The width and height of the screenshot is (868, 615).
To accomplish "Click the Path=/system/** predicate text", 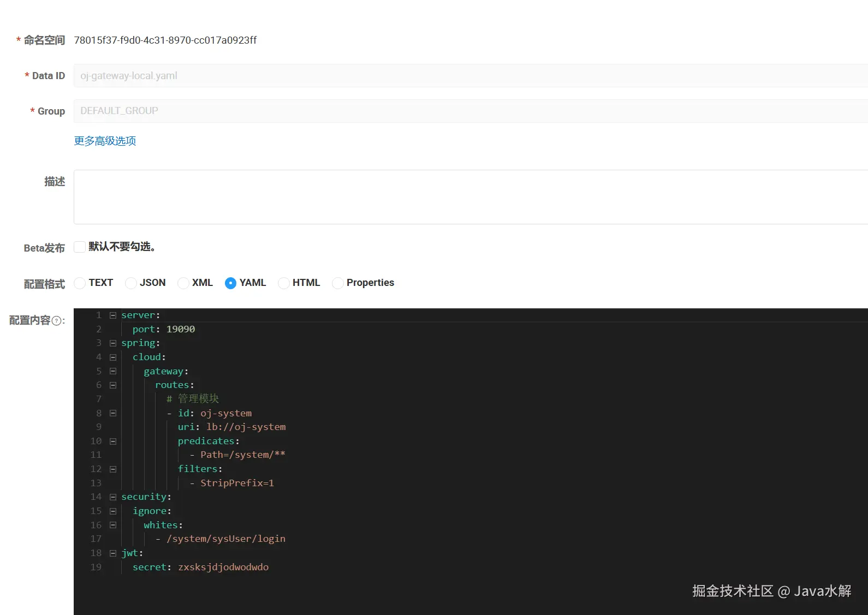I will 243,455.
